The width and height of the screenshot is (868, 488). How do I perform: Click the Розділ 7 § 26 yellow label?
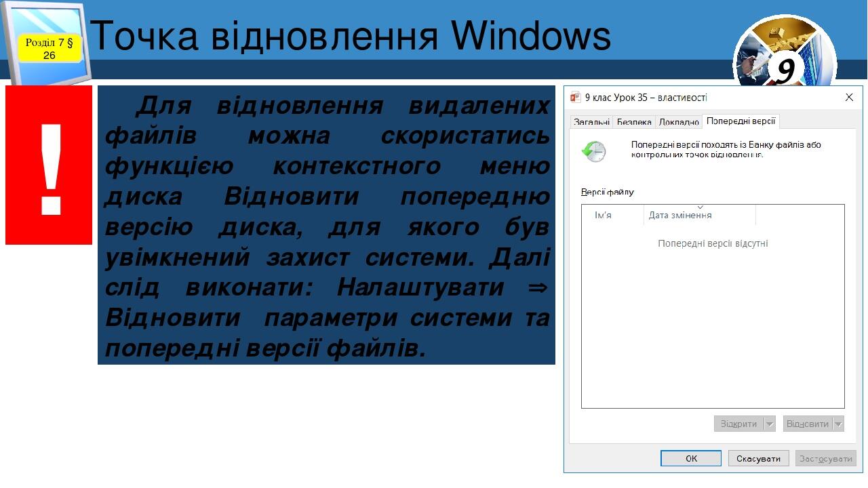point(50,49)
